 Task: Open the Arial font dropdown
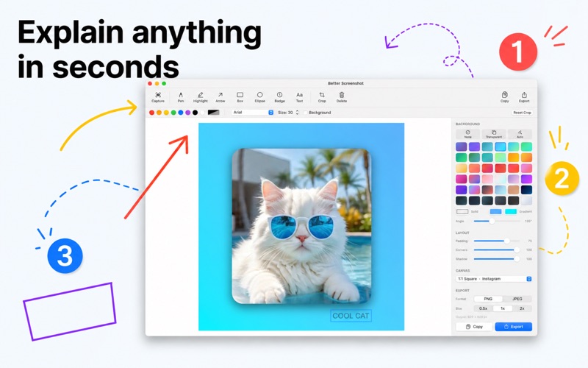click(253, 113)
